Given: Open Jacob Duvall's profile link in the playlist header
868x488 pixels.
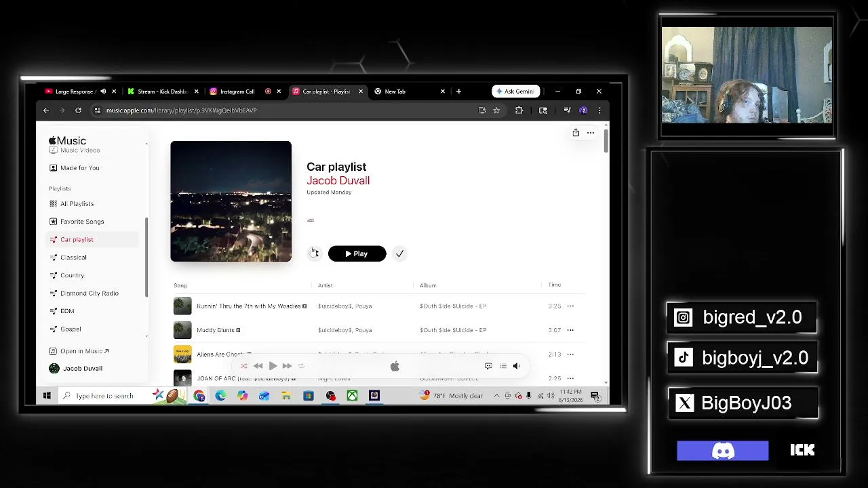Looking at the screenshot, I should (338, 180).
